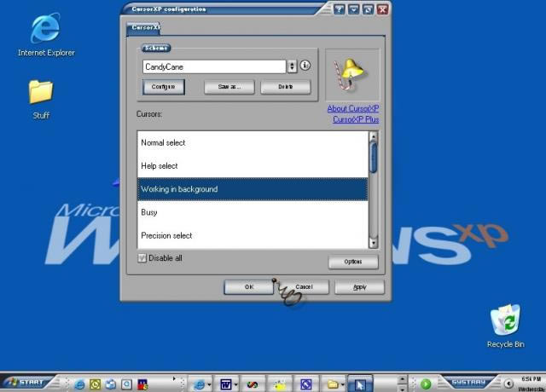Launch Internet Explorer from quick launch bar
Screen dimensions: 546x392
[x=79, y=384]
